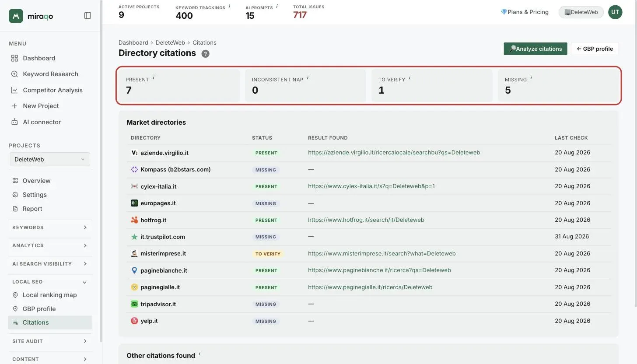The image size is (637, 364).
Task: Open project Settings
Action: pyautogui.click(x=29, y=195)
